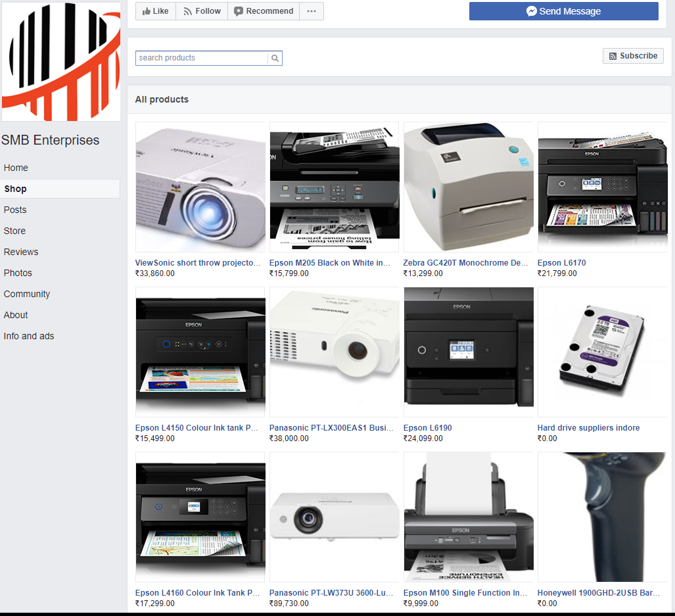Click the ₹13,299.00 price text

[x=423, y=273]
